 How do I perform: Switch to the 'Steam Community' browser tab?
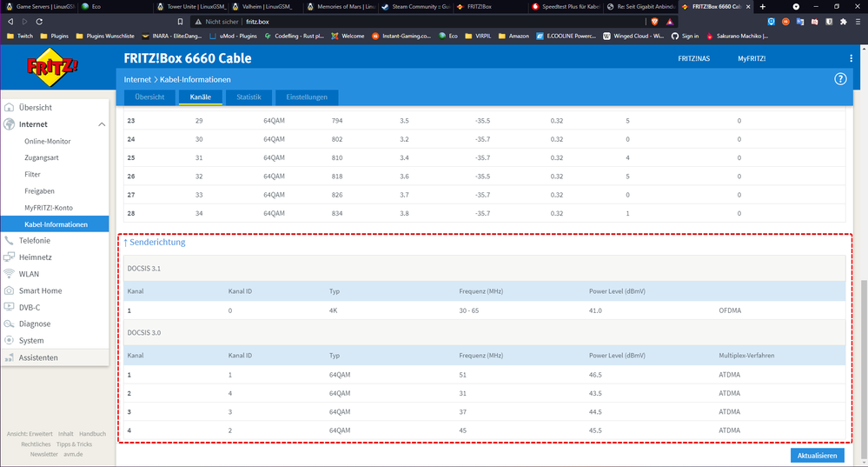tap(415, 7)
